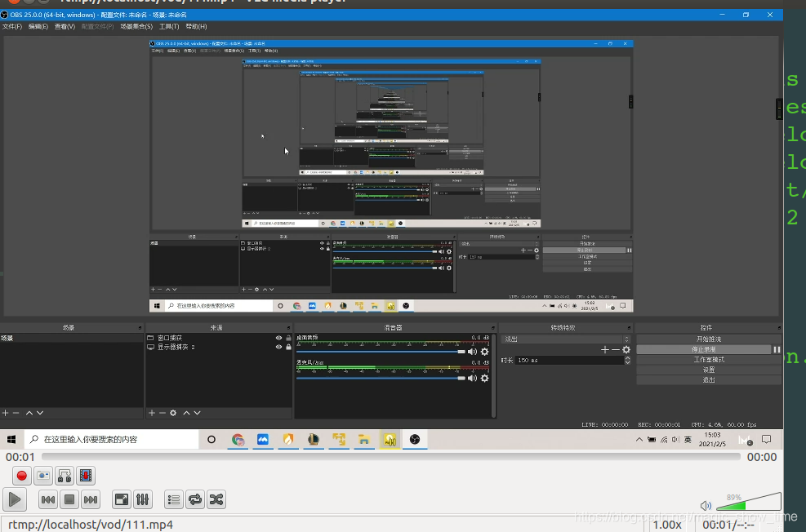Move scene down in 场景 panel

39,413
